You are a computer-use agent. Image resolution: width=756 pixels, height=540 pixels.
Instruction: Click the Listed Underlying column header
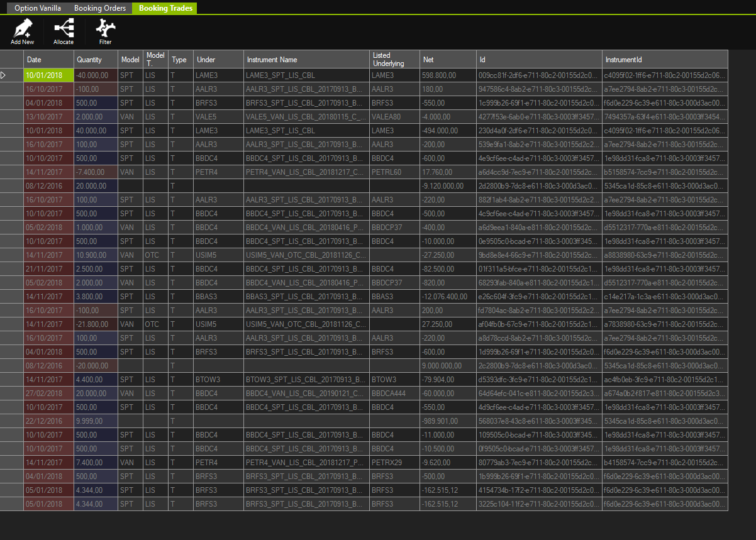(394, 60)
